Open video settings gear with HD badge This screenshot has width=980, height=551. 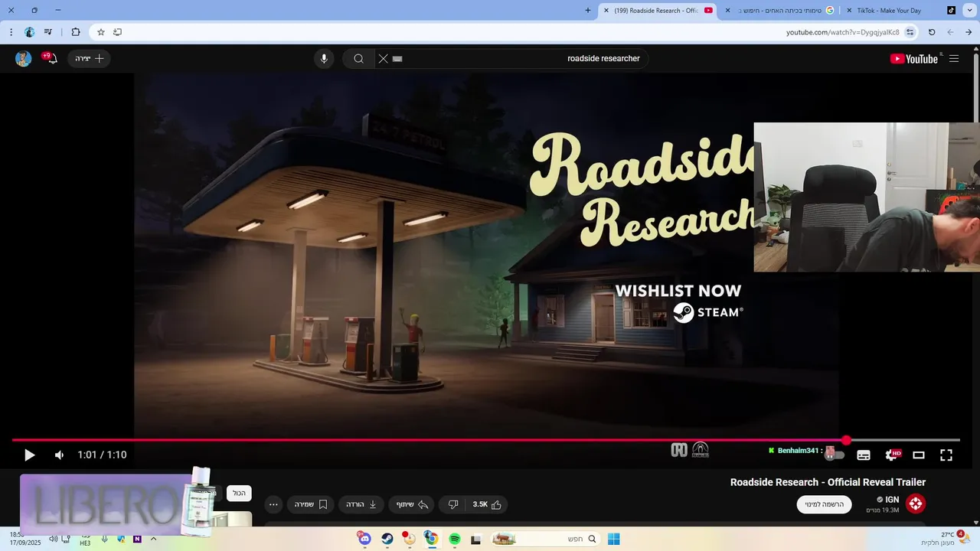point(892,455)
